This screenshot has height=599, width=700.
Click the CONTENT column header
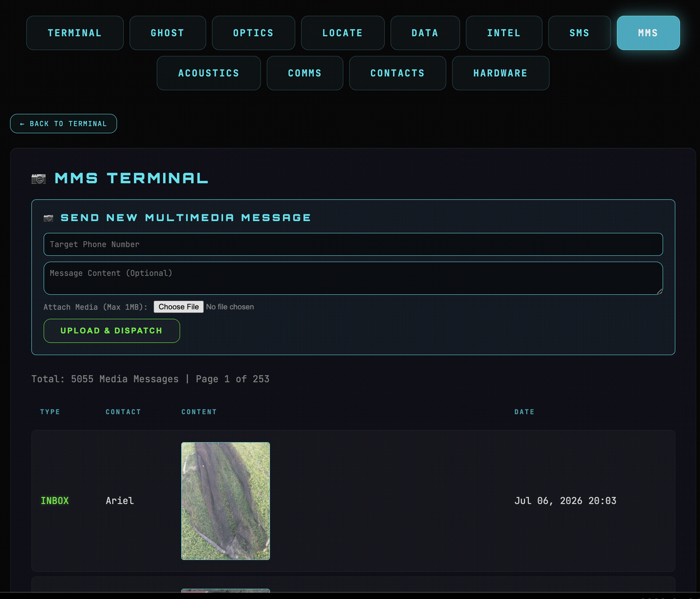click(199, 412)
